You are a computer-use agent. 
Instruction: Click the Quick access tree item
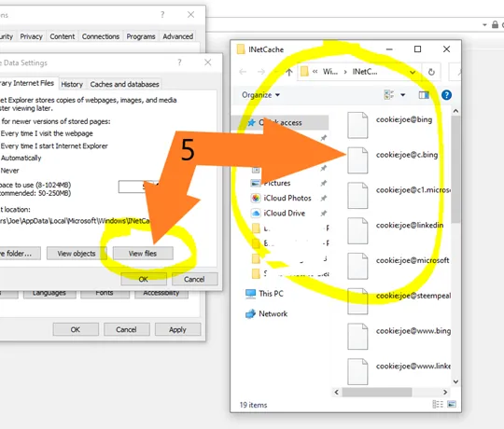click(280, 123)
